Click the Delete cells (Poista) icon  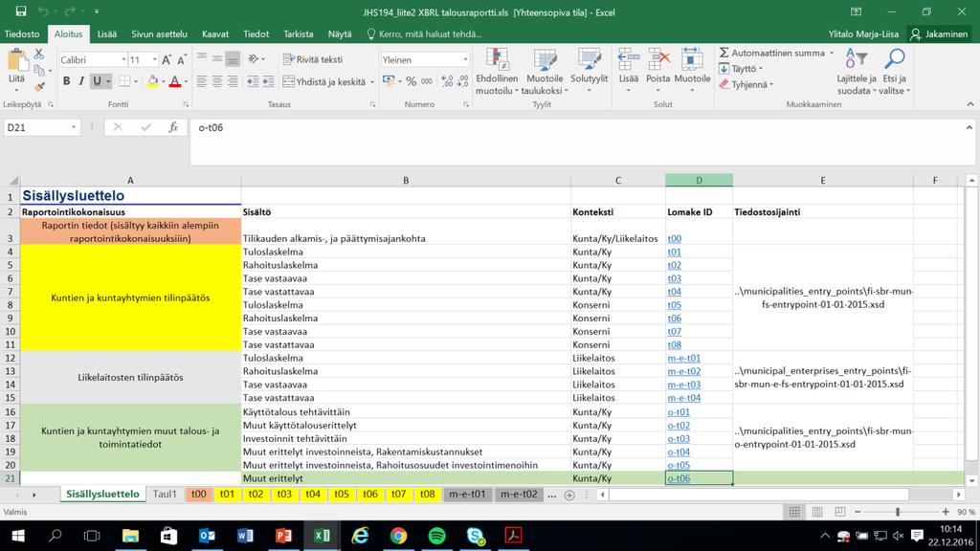pyautogui.click(x=658, y=60)
